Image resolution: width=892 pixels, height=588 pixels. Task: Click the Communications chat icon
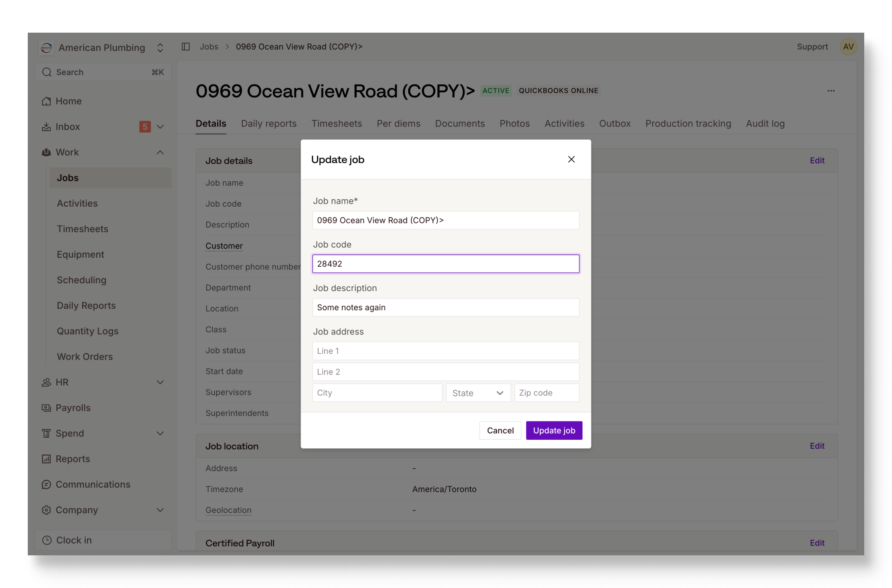click(46, 484)
